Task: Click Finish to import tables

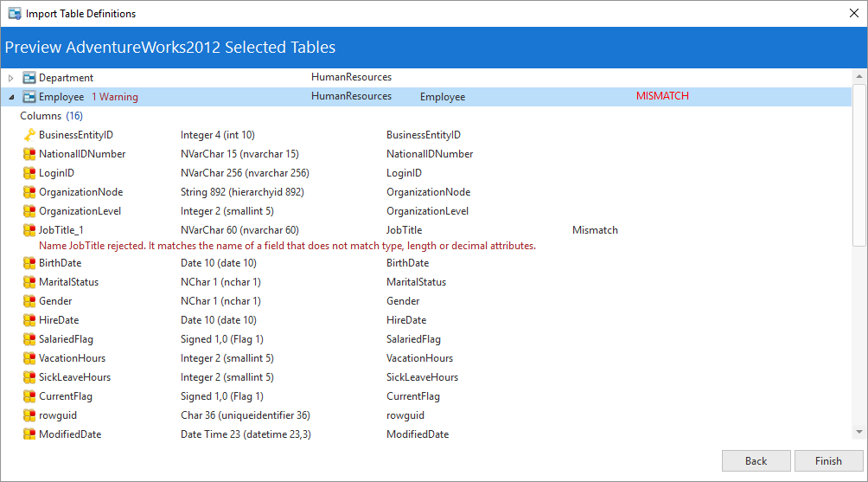Action: [x=829, y=461]
